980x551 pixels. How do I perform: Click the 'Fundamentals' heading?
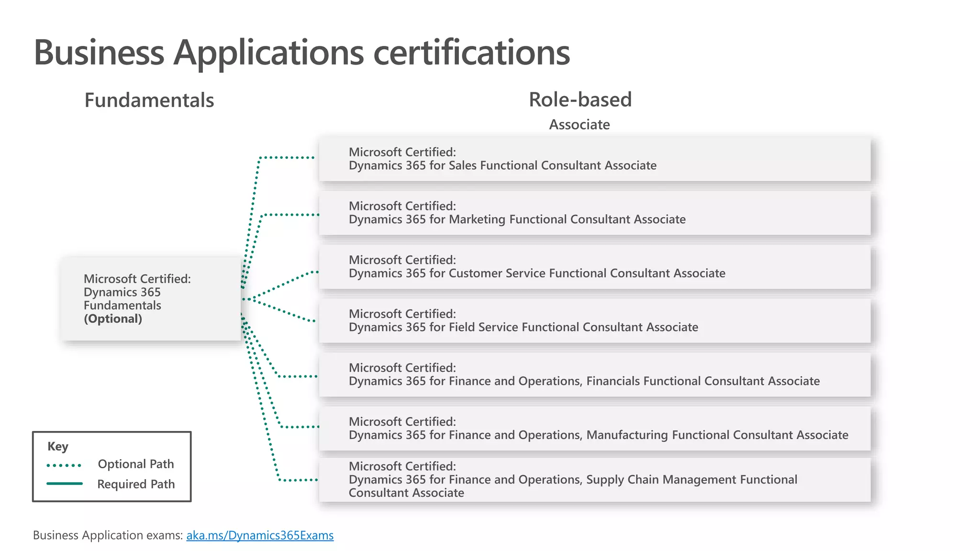[149, 100]
